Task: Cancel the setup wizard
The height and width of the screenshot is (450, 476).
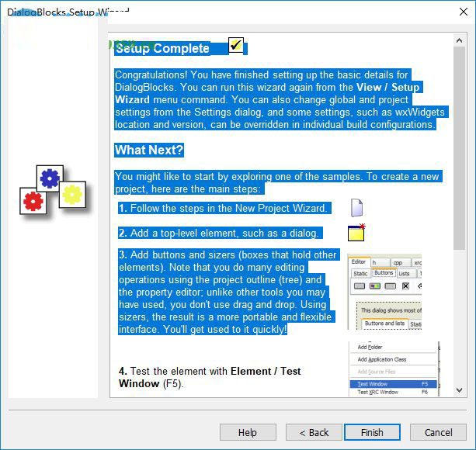Action: (x=438, y=432)
